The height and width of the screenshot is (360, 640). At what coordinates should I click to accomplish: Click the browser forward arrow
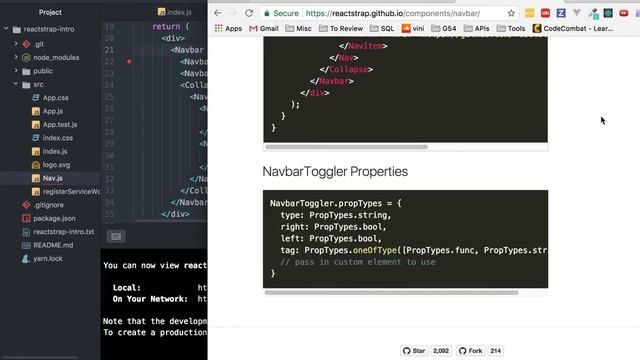[x=233, y=13]
